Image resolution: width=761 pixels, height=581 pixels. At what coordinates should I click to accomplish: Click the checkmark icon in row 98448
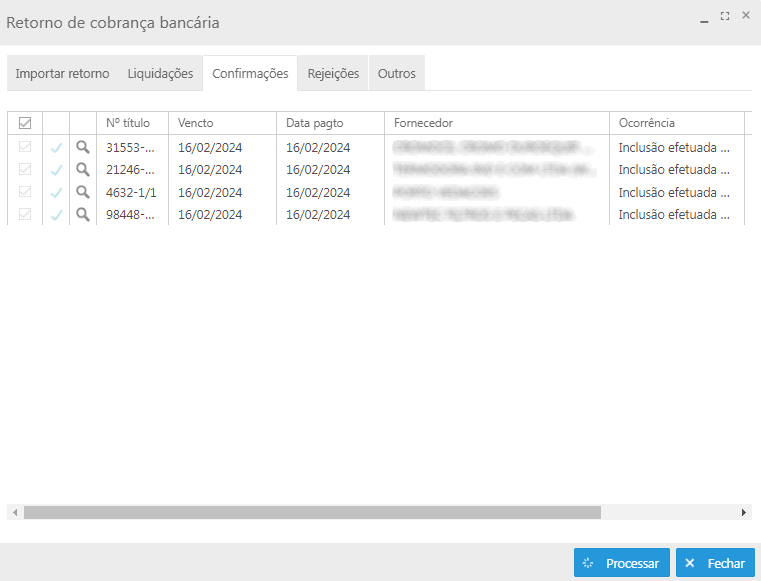56,215
